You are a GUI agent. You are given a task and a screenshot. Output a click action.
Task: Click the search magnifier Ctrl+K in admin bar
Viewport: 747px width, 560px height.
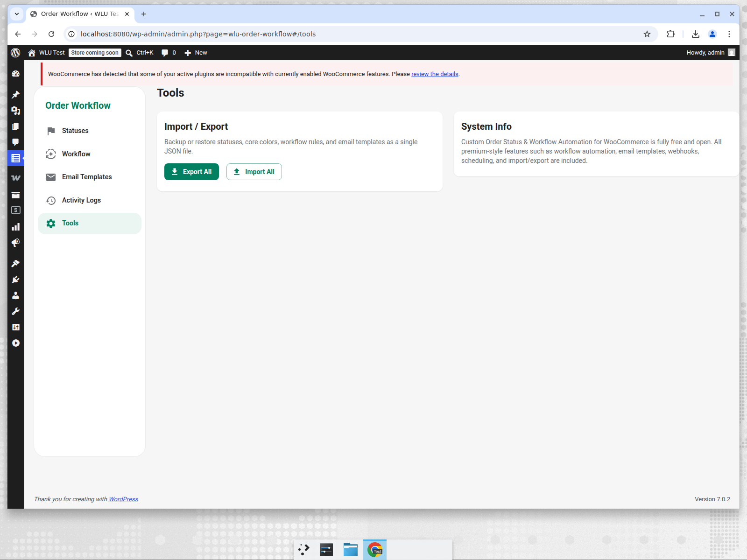pos(139,53)
